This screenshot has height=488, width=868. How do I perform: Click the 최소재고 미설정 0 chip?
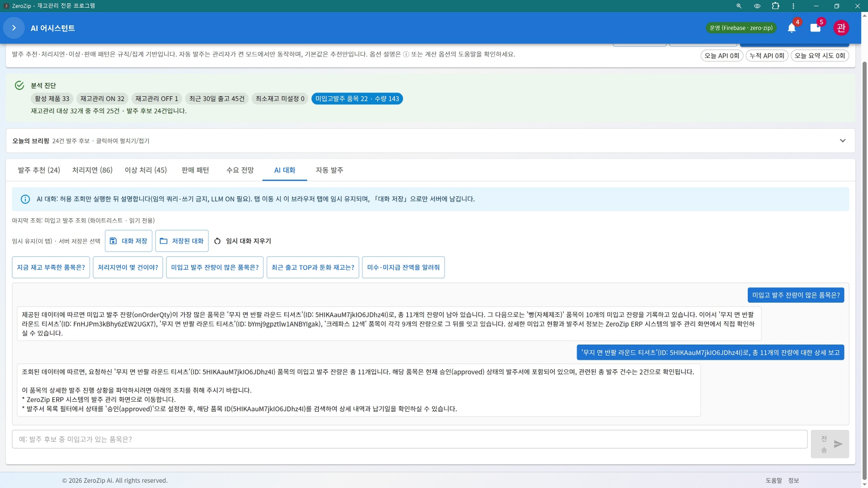[x=280, y=99]
